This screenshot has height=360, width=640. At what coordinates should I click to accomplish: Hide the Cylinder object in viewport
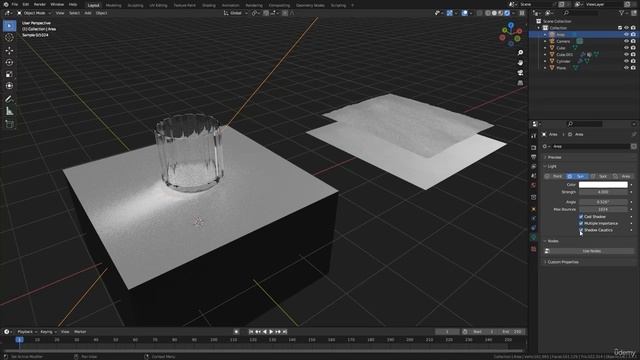tap(627, 61)
